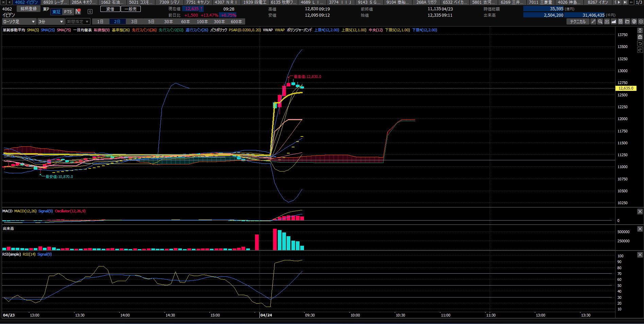
Task: Click the 銘柄登録 button
Action: tap(29, 9)
